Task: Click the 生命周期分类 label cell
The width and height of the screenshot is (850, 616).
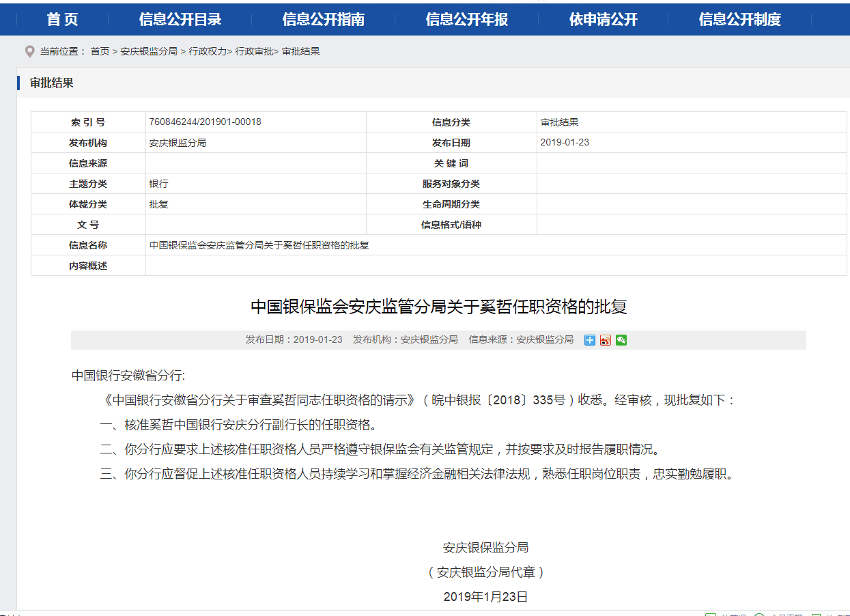Action: pyautogui.click(x=451, y=204)
